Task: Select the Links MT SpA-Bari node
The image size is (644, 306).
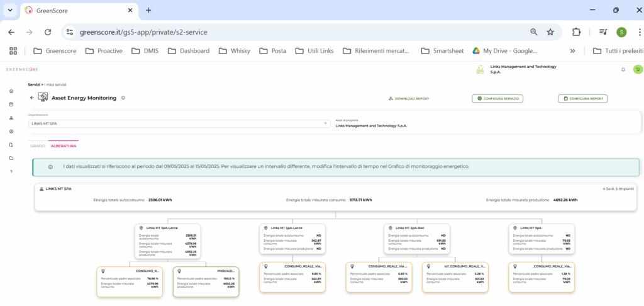Action: (x=417, y=239)
